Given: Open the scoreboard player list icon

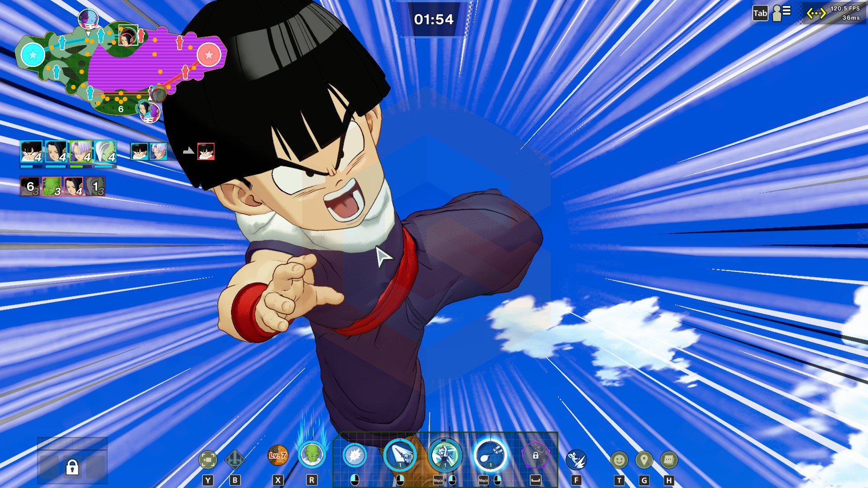Looking at the screenshot, I should tap(782, 13).
